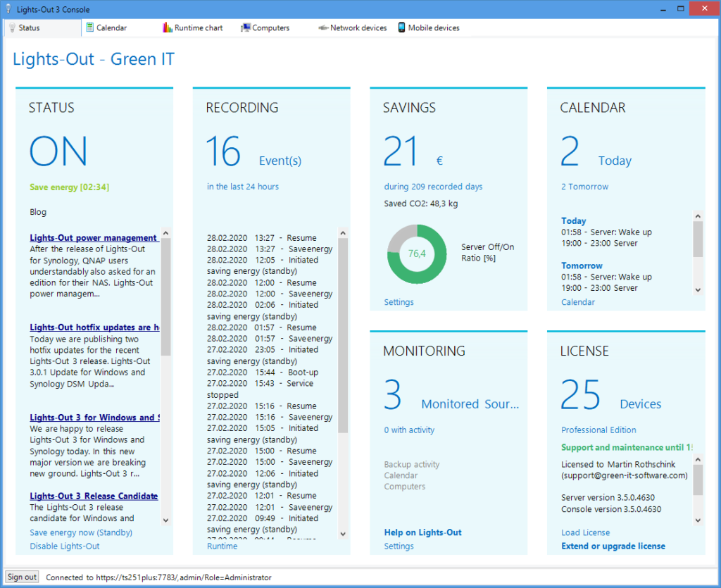This screenshot has height=588, width=721.
Task: Click 'Saved CO2: 48,3 kg' text
Action: tap(421, 204)
